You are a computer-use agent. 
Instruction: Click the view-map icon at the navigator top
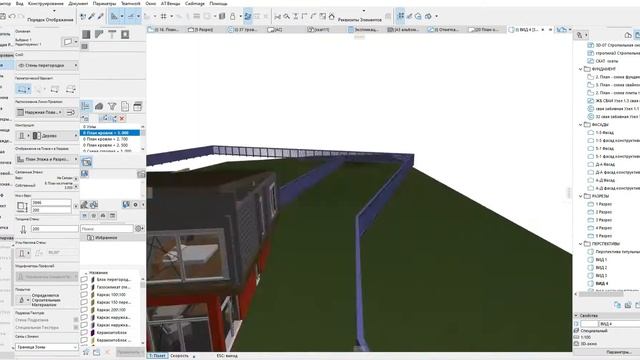point(637,35)
